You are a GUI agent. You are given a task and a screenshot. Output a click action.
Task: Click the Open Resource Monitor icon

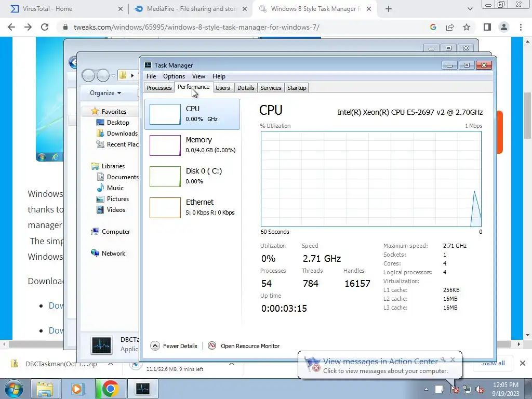click(212, 345)
